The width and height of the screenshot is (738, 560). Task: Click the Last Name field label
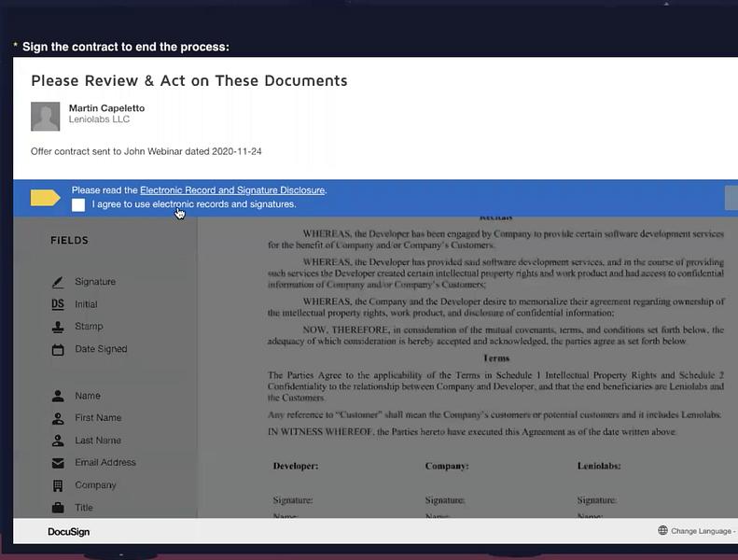98,441
